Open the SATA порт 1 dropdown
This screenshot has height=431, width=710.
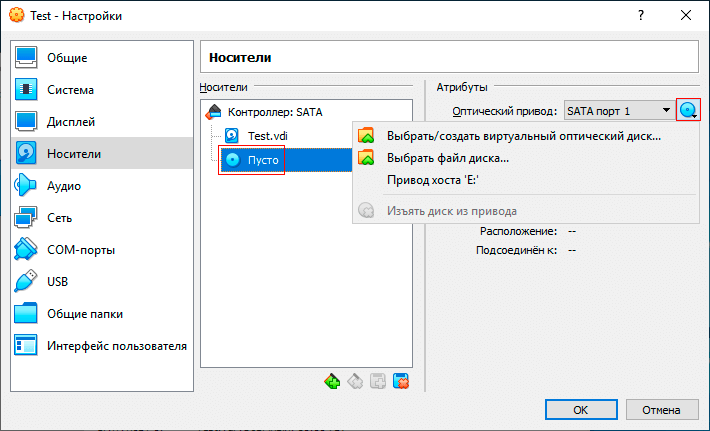coord(619,110)
